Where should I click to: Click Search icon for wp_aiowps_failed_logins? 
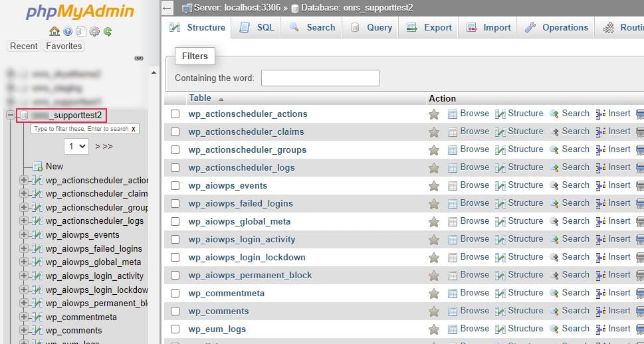click(x=554, y=204)
